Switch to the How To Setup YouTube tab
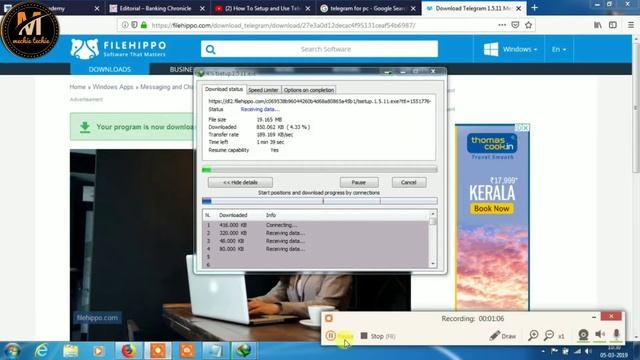Screen dimensions: 640x360 click(263, 8)
